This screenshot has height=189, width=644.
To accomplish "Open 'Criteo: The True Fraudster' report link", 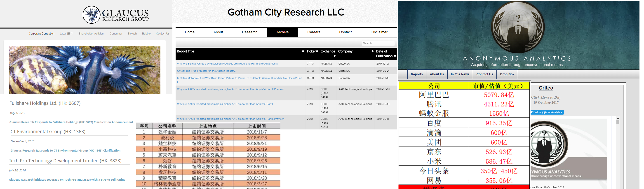I will [x=207, y=71].
